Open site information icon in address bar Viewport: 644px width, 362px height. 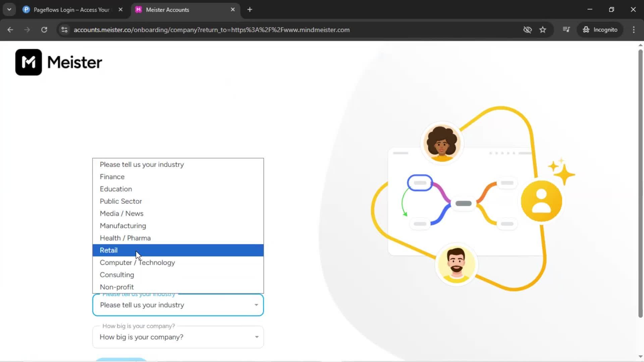point(64,29)
